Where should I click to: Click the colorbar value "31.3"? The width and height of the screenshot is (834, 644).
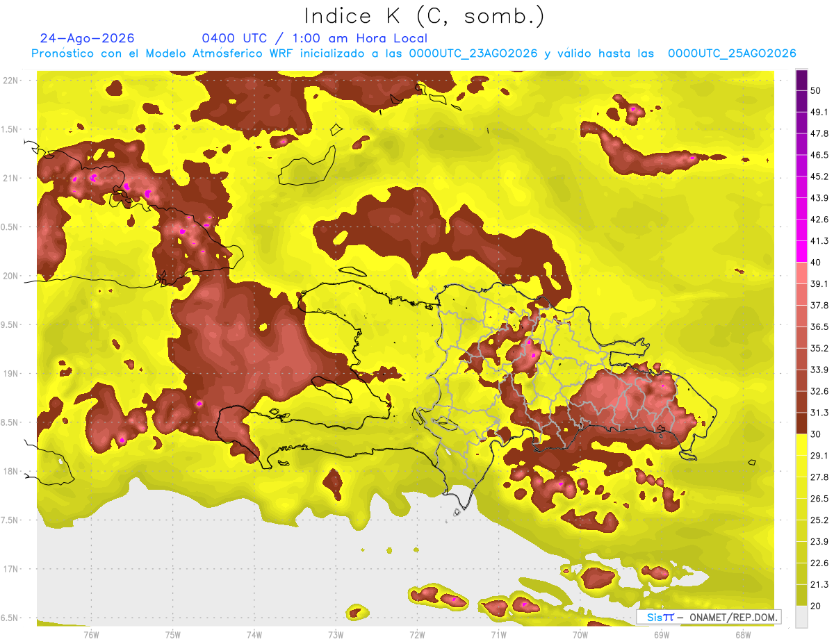pos(819,413)
